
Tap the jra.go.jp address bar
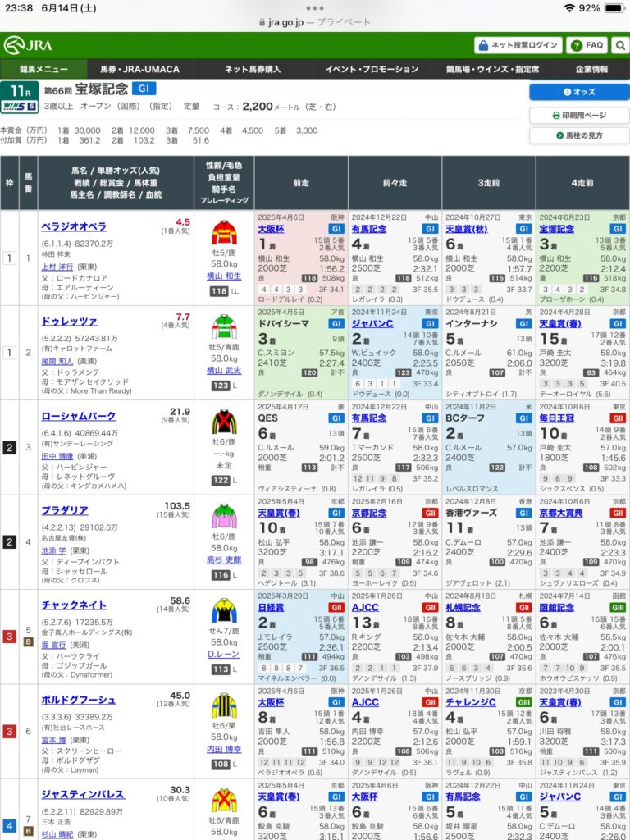[x=314, y=22]
